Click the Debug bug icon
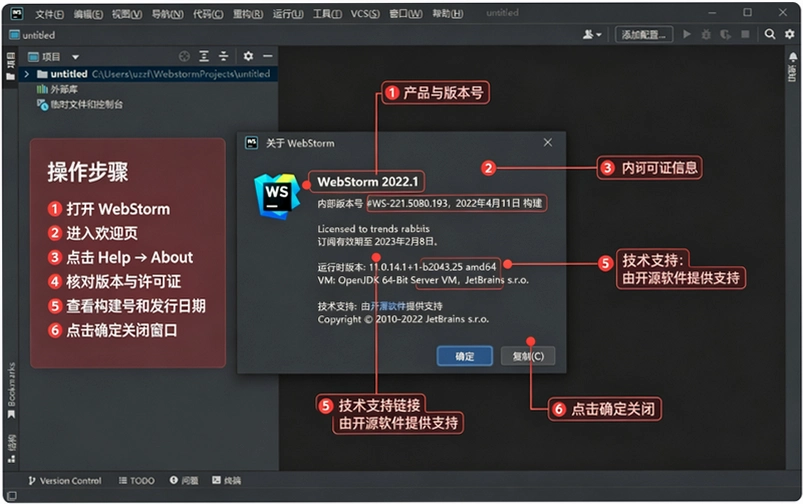 coord(706,34)
